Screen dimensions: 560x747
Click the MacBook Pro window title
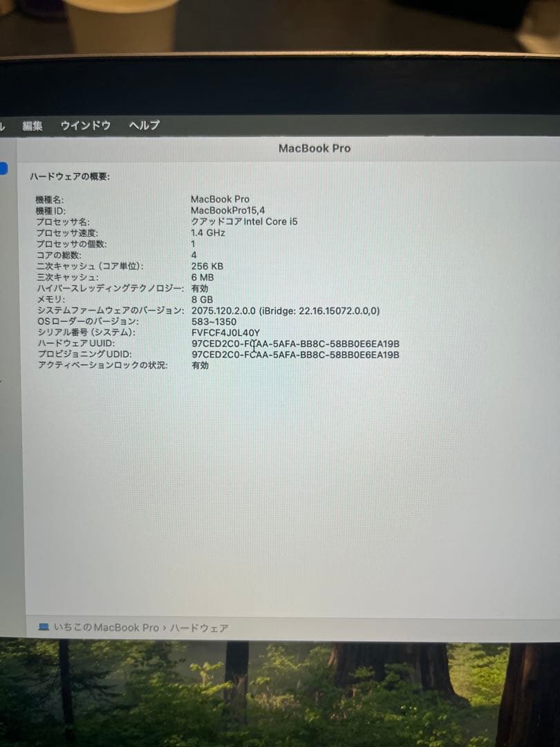tap(315, 148)
